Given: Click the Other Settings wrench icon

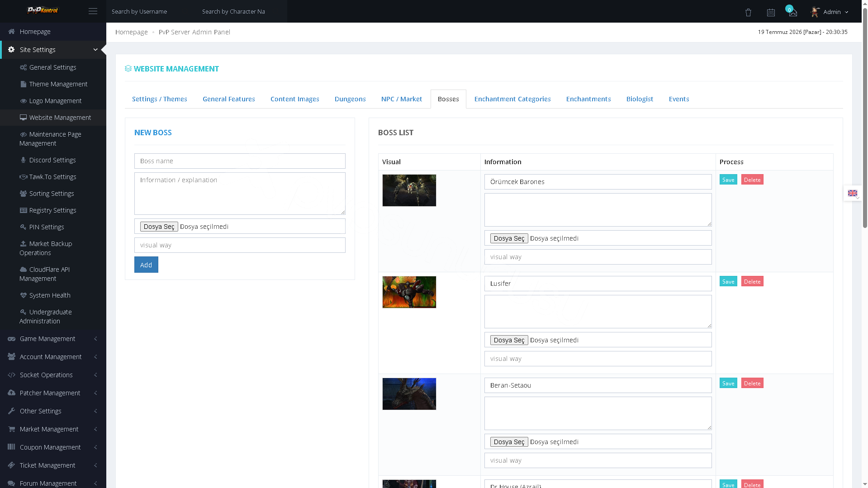Looking at the screenshot, I should coord(12,411).
